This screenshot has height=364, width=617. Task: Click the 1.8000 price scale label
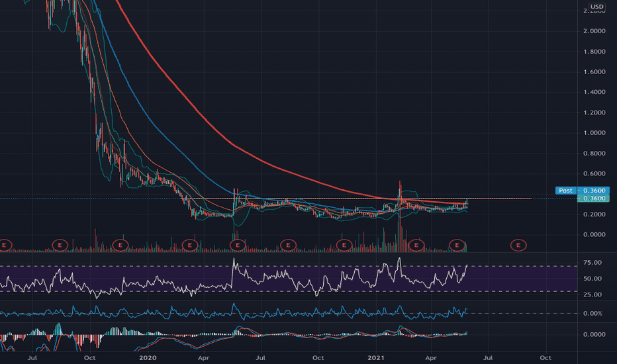(594, 52)
